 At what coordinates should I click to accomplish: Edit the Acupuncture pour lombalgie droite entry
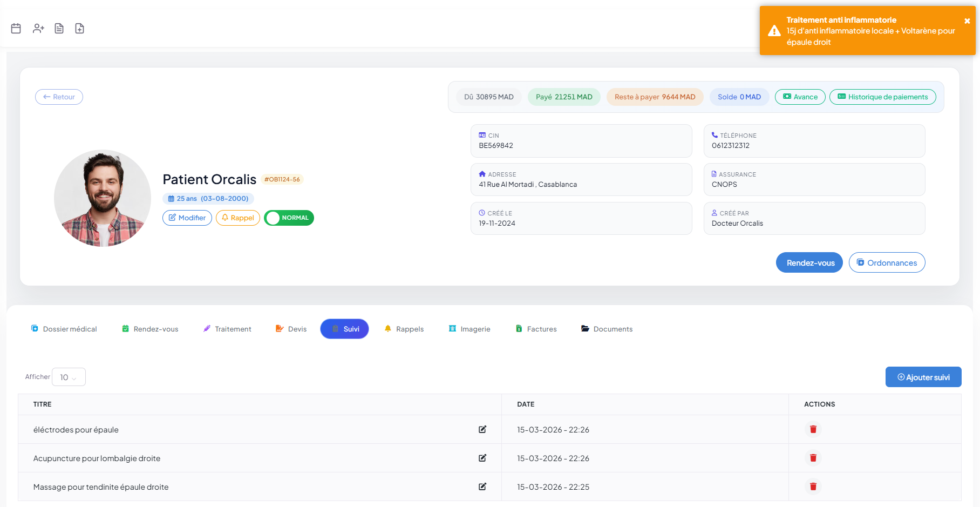[x=482, y=458]
